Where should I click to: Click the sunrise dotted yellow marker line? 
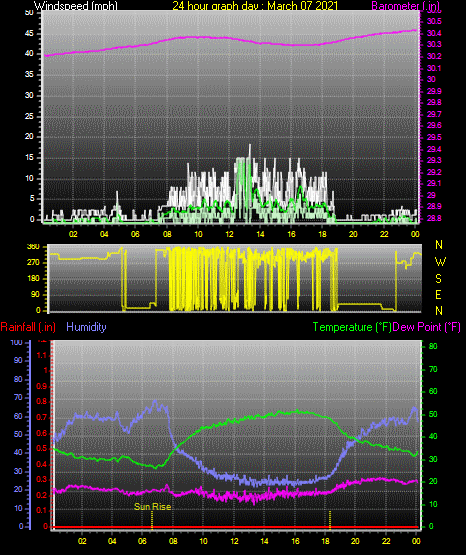pyautogui.click(x=152, y=520)
